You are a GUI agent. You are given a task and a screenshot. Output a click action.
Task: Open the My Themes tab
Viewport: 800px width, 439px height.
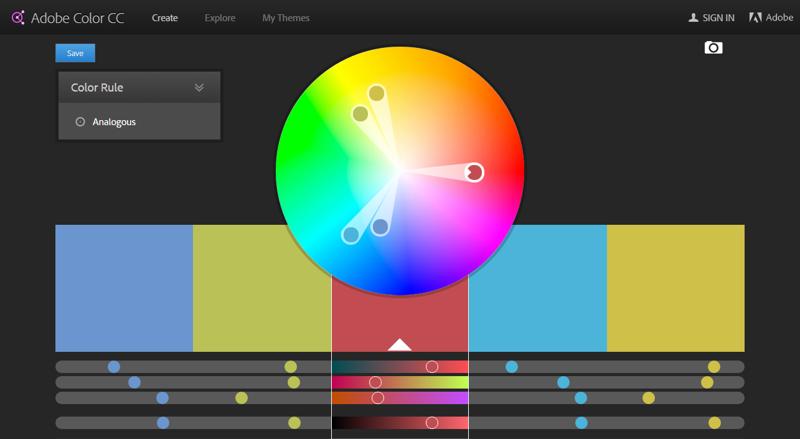(286, 18)
